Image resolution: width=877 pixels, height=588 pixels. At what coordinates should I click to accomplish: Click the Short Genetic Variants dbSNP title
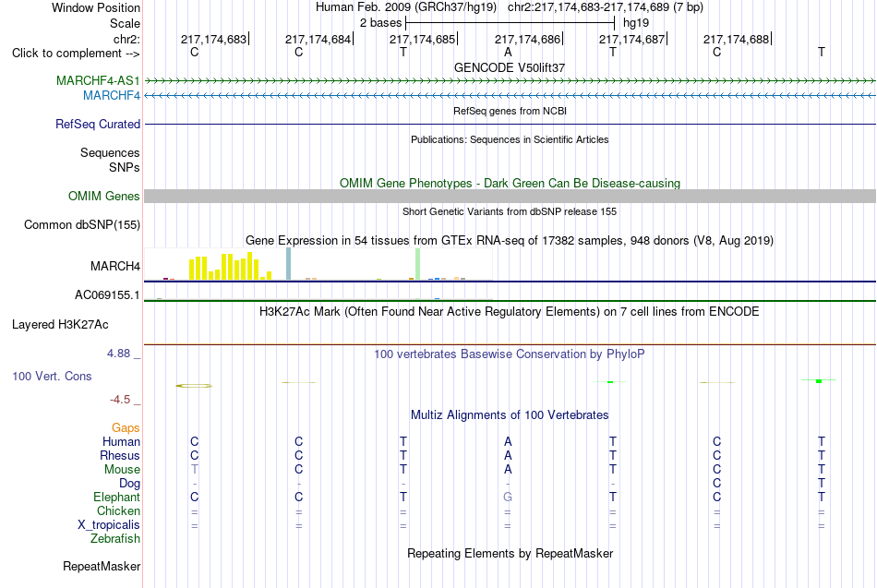tap(510, 211)
